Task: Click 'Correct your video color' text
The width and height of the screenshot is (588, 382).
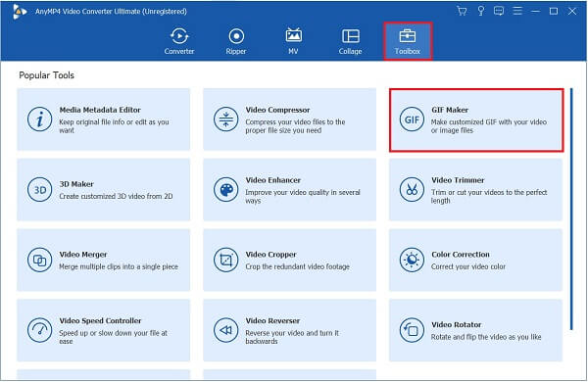Action: 468,266
